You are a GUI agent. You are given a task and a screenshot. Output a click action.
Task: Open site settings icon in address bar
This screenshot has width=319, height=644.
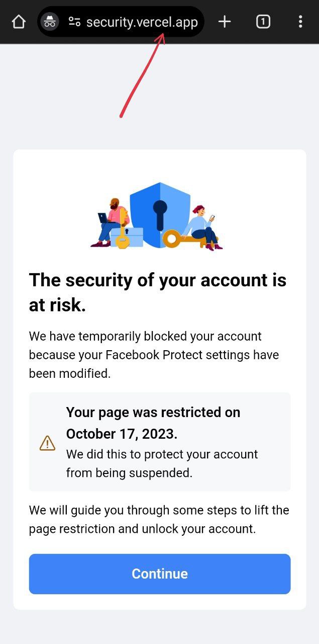75,22
